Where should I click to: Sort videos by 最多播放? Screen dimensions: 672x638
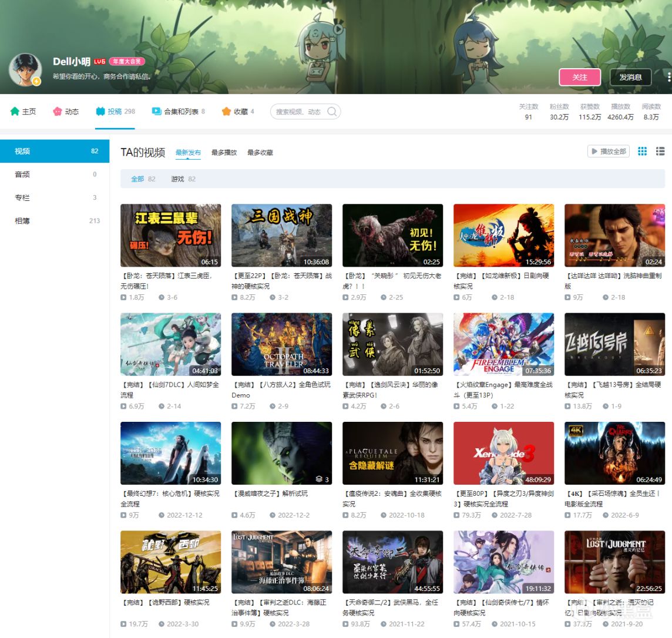click(224, 153)
